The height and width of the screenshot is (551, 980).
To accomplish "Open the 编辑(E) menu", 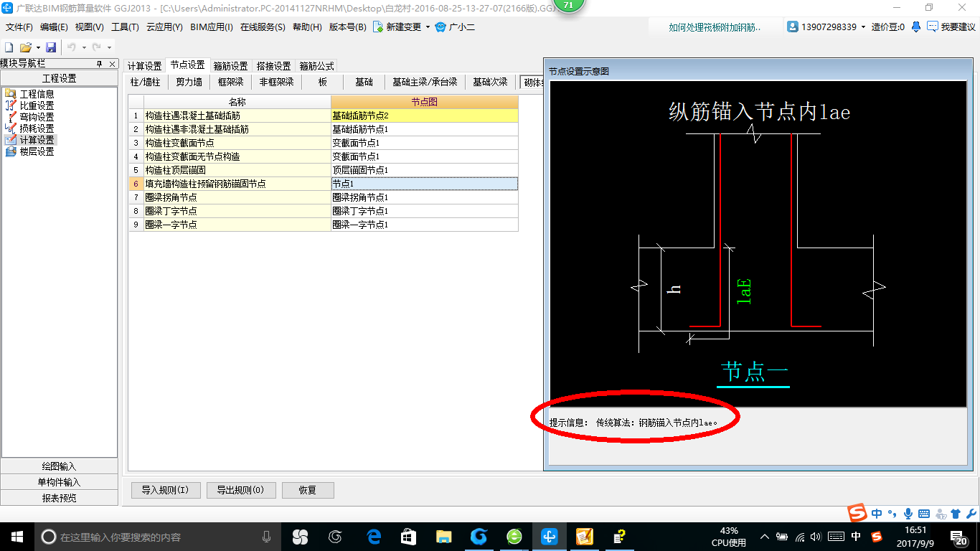I will point(54,27).
